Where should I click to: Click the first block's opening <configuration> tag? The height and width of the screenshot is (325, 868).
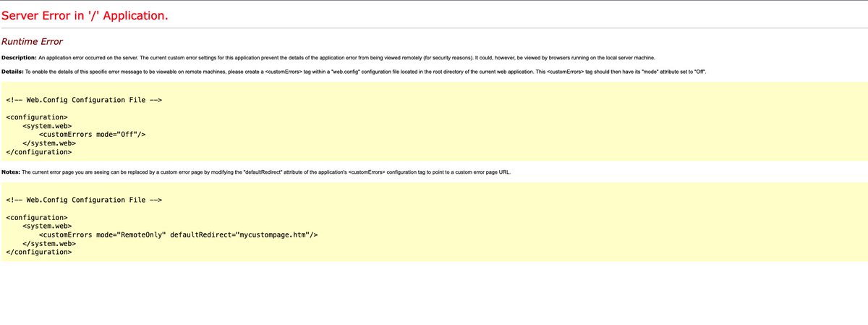[x=37, y=117]
